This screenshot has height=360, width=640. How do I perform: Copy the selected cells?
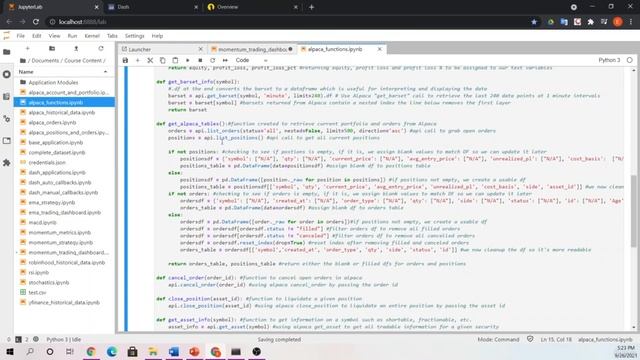162,60
